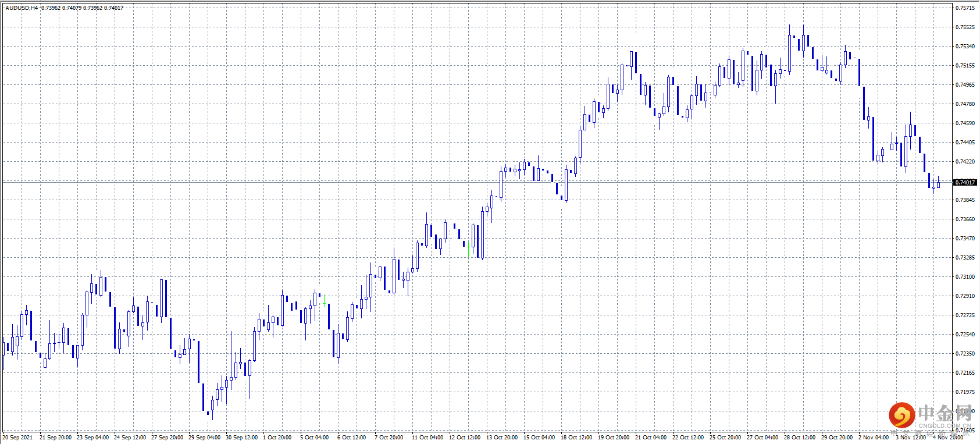
Task: Select the 13 Oct 20:00 time label
Action: coord(502,438)
